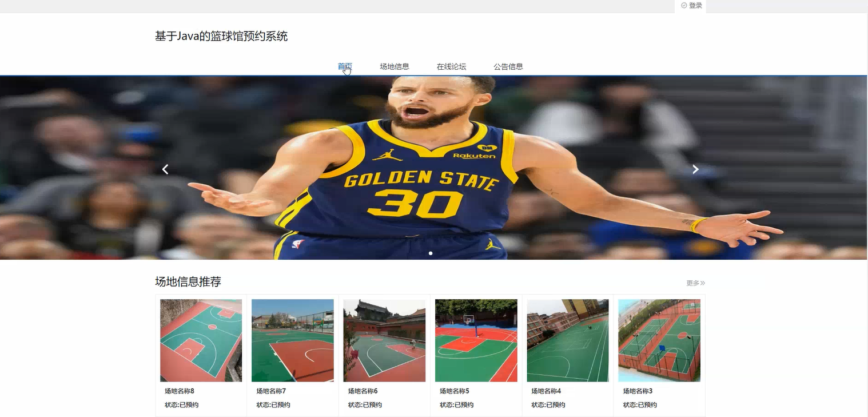Click the 场地名称4 title text

(x=546, y=391)
